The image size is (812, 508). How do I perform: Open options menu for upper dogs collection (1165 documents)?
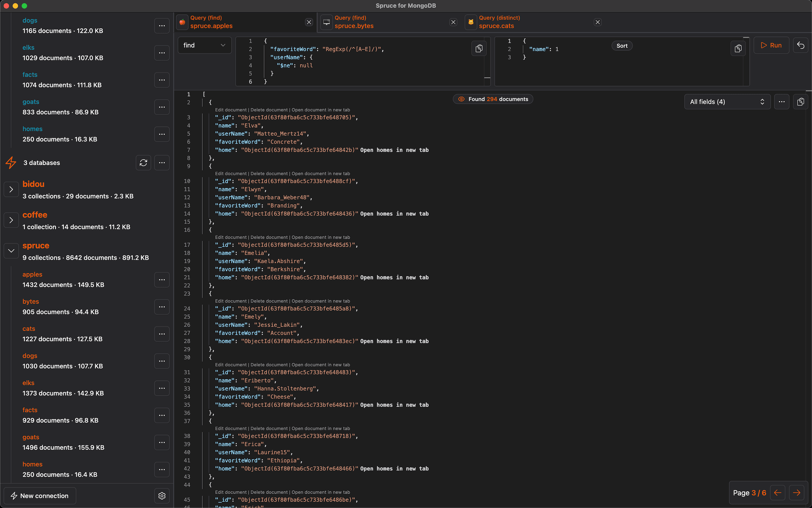coord(162,25)
